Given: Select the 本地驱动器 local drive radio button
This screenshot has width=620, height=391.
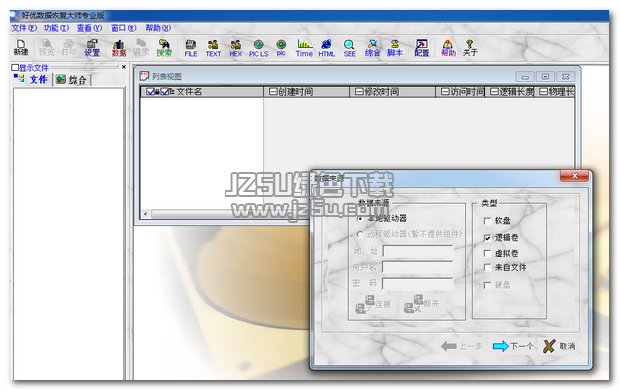Looking at the screenshot, I should coord(359,218).
